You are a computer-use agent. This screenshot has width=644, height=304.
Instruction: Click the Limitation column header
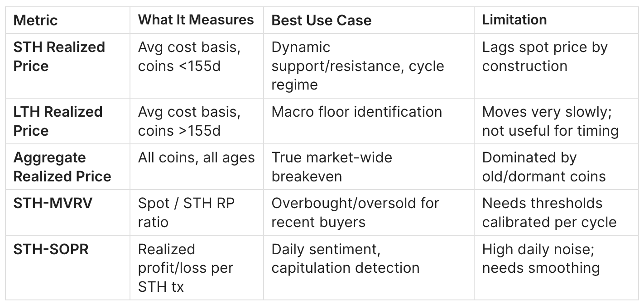pyautogui.click(x=514, y=19)
